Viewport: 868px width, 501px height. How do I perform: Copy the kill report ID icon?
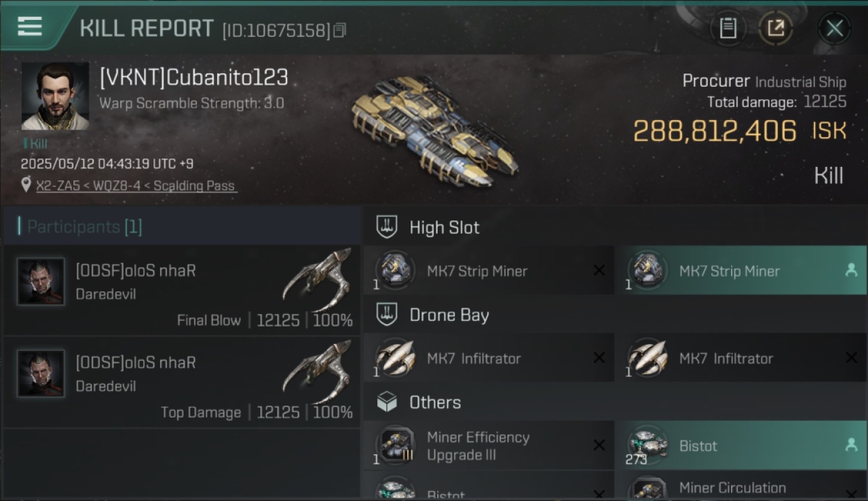pos(340,30)
